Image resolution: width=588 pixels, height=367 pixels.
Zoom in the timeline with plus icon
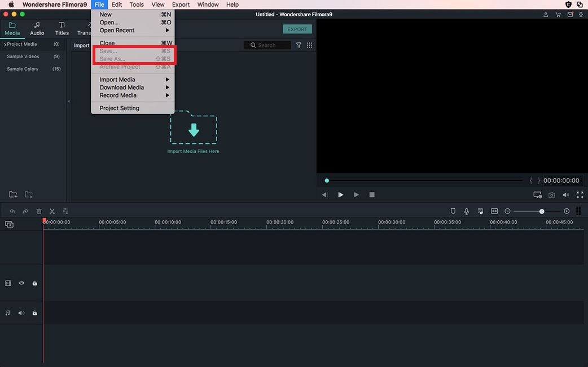[567, 211]
